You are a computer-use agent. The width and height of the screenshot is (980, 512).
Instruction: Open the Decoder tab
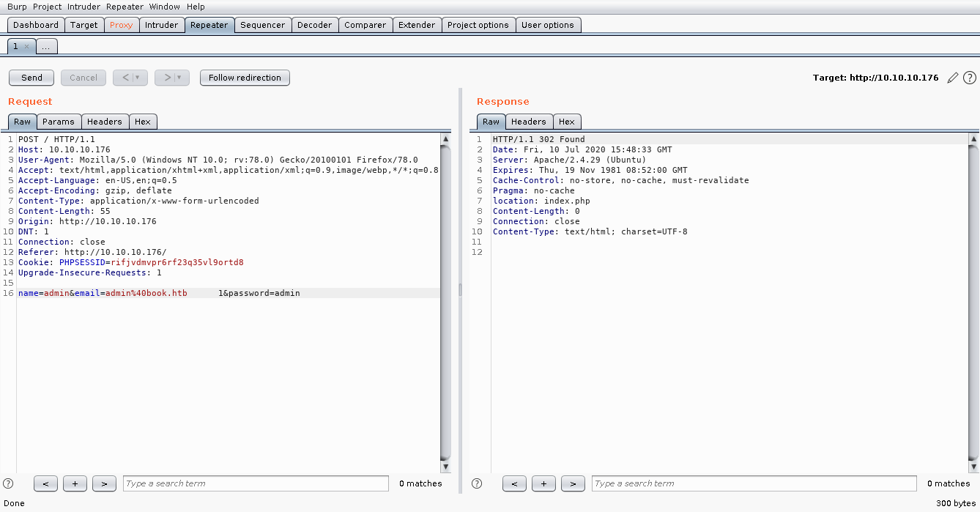pos(314,25)
